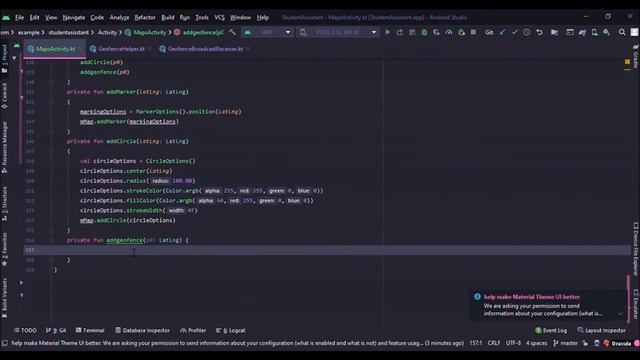
Task: Open the Emulator panel on right stripe
Action: coord(636,304)
